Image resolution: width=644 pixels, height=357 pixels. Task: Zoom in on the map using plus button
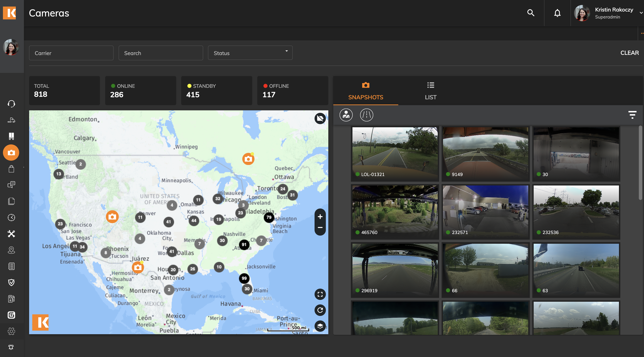(320, 216)
